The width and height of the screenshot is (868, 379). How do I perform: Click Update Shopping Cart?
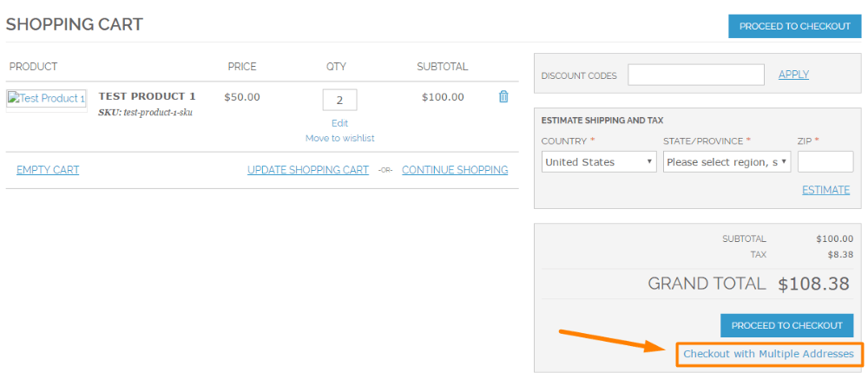pos(308,170)
